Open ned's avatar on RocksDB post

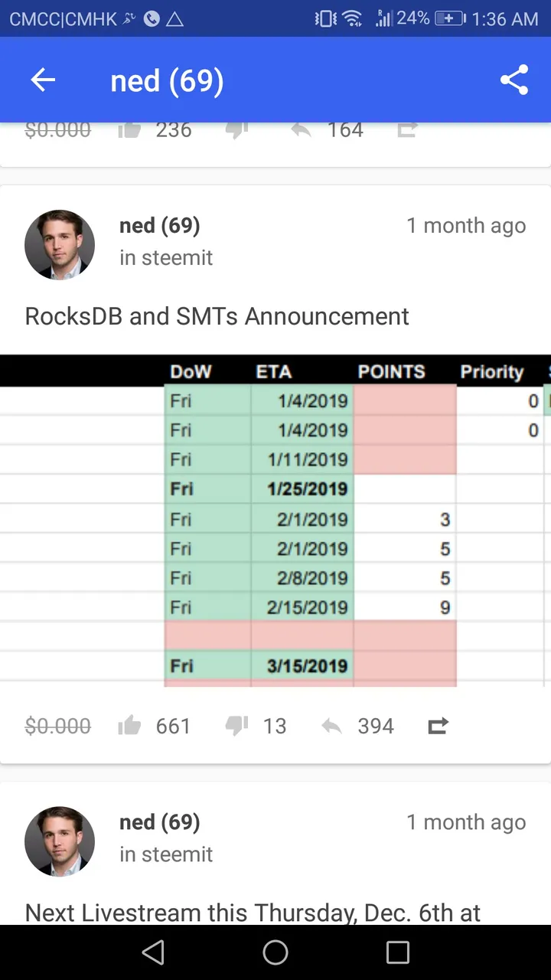pyautogui.click(x=60, y=244)
